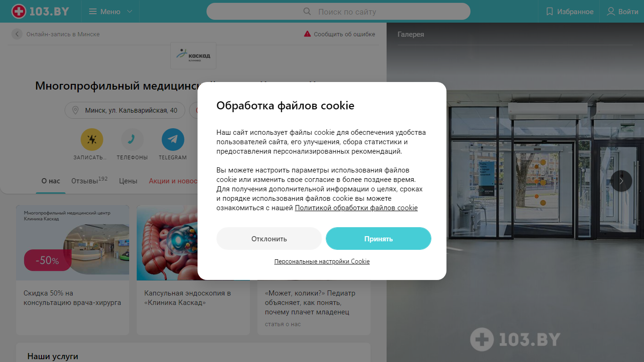644x362 pixels.
Task: Open the hamburger Меню icon
Action: 93,11
